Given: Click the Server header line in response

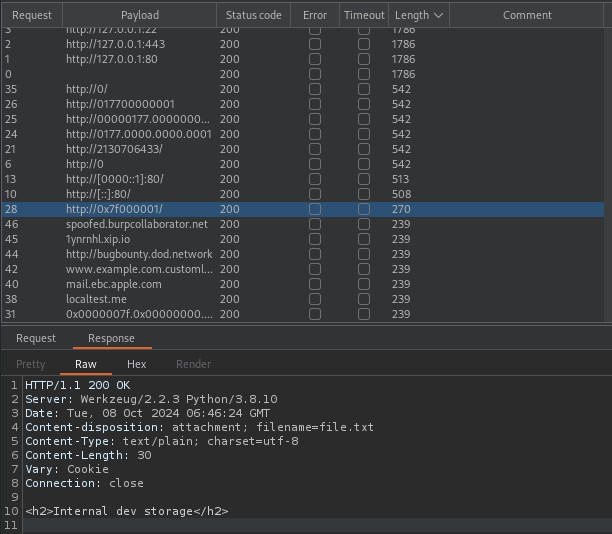Looking at the screenshot, I should pos(151,399).
